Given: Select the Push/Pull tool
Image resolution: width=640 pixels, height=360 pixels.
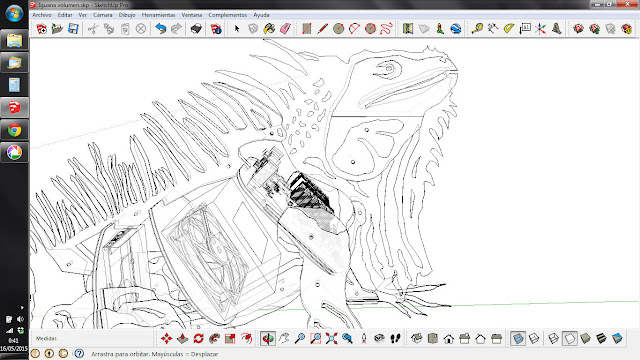Looking at the screenshot, I should (182, 338).
